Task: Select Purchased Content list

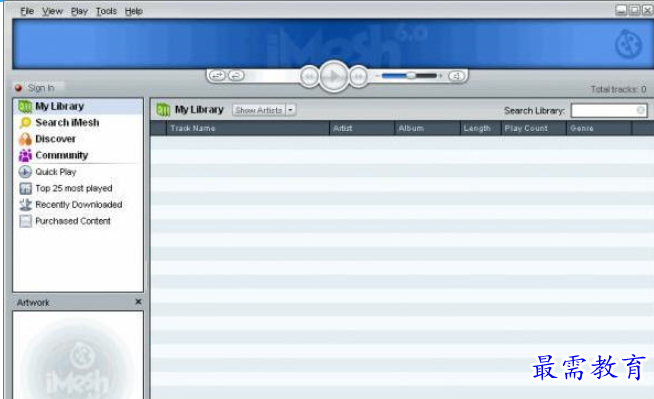Action: (x=73, y=221)
